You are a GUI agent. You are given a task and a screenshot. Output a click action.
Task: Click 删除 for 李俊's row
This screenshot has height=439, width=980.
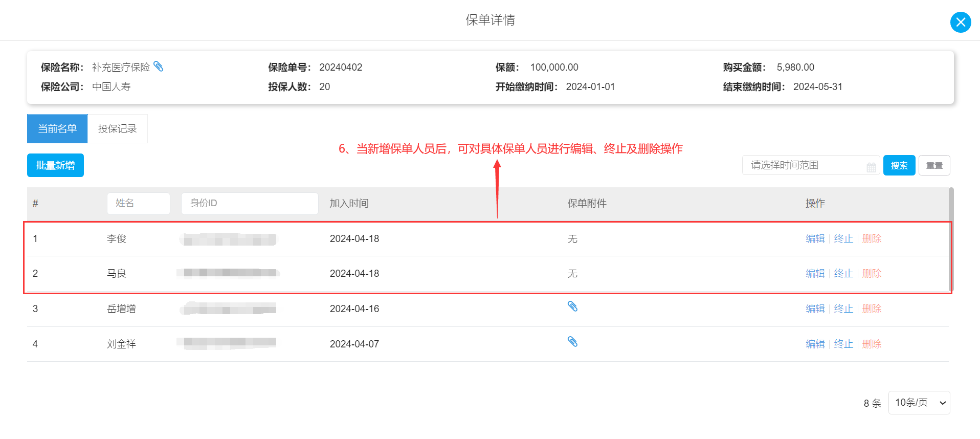click(872, 238)
